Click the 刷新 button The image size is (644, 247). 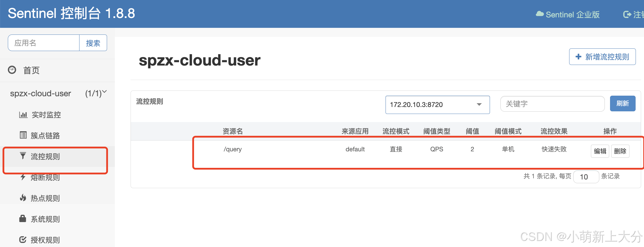[623, 103]
